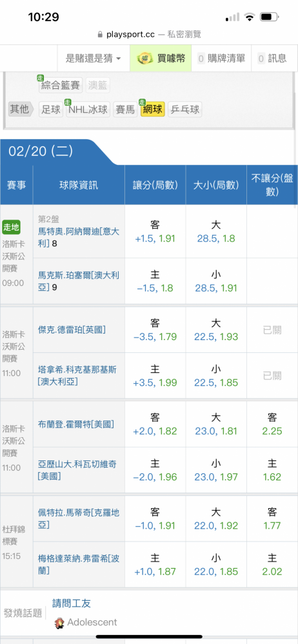
Task: Choose the 賽馬 horse racing tab
Action: point(126,109)
